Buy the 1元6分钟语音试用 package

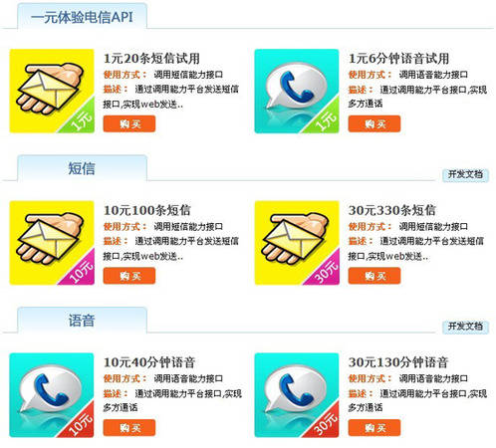pyautogui.click(x=374, y=123)
